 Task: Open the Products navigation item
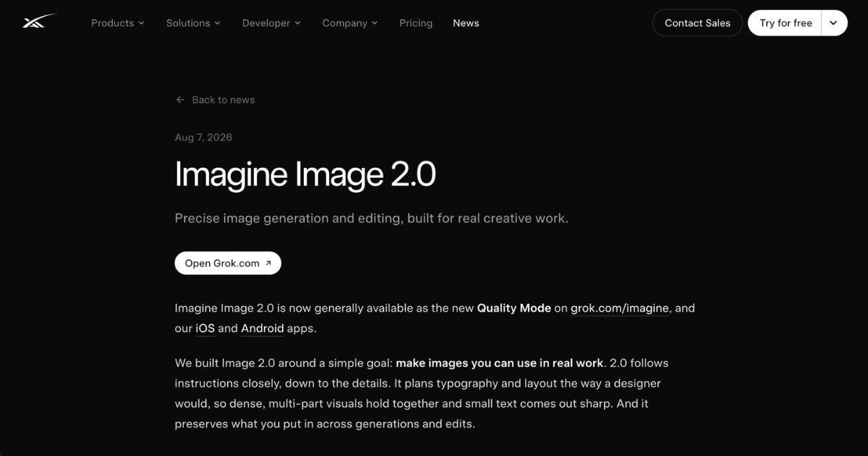point(118,23)
